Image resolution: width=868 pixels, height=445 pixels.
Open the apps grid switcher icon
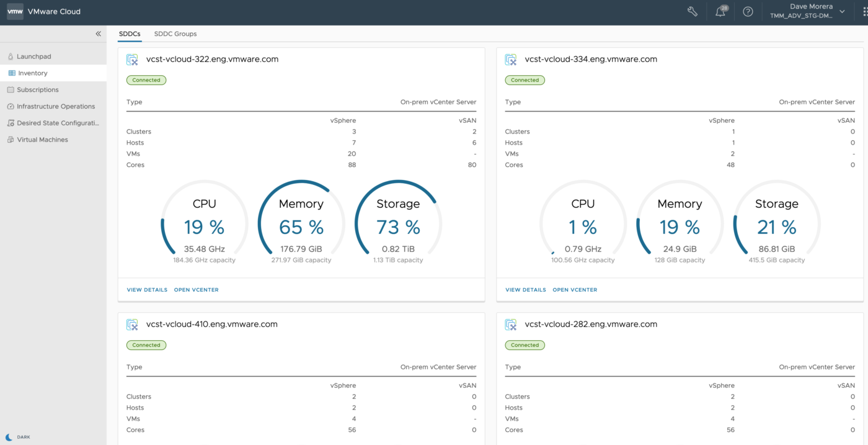(x=864, y=12)
